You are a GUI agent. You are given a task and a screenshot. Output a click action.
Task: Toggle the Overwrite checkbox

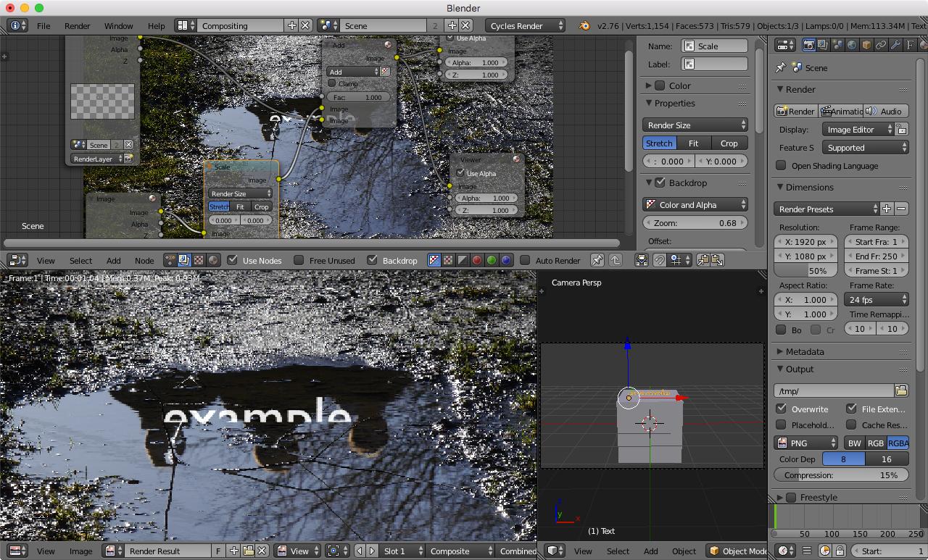(781, 409)
